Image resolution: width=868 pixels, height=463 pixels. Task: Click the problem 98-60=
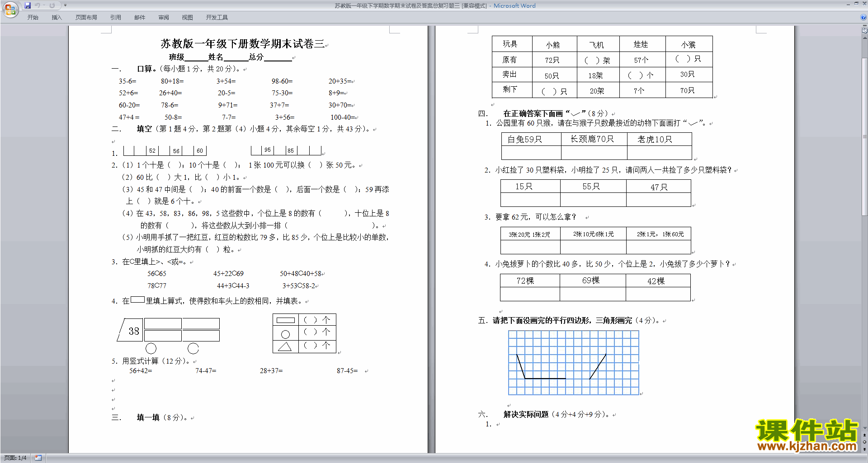click(282, 81)
